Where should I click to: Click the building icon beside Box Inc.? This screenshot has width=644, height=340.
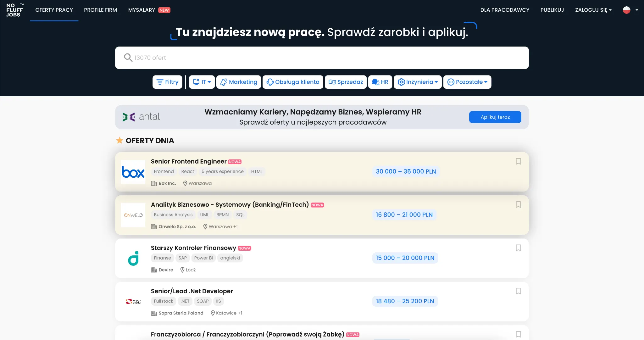click(154, 183)
